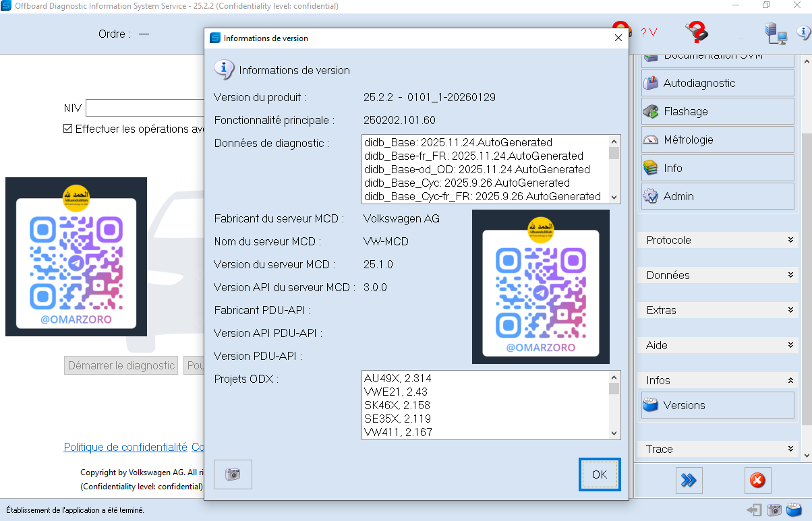This screenshot has height=521, width=812.
Task: Click the product version value '25.2.2 - 0101_1-20260129'
Action: click(430, 97)
